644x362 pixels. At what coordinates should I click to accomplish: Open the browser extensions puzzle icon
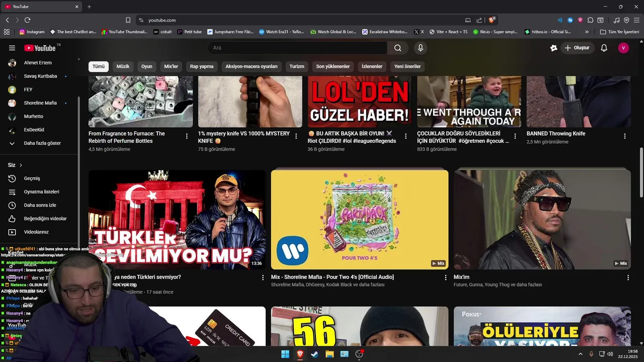coord(590,20)
